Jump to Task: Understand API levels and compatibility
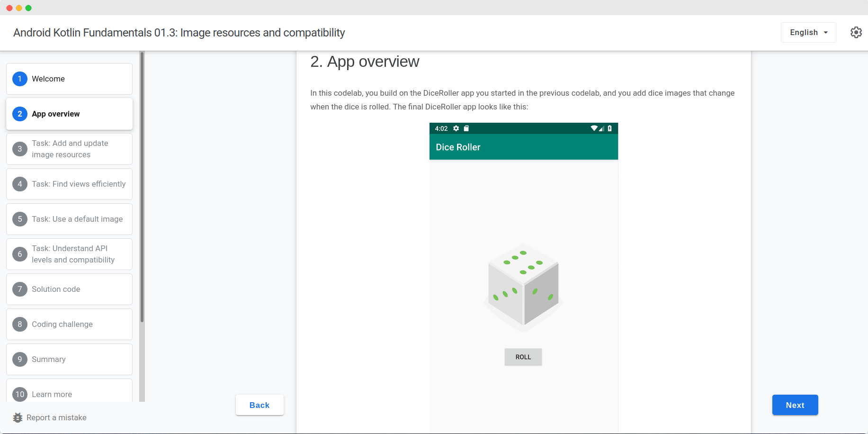868x434 pixels. [x=69, y=254]
